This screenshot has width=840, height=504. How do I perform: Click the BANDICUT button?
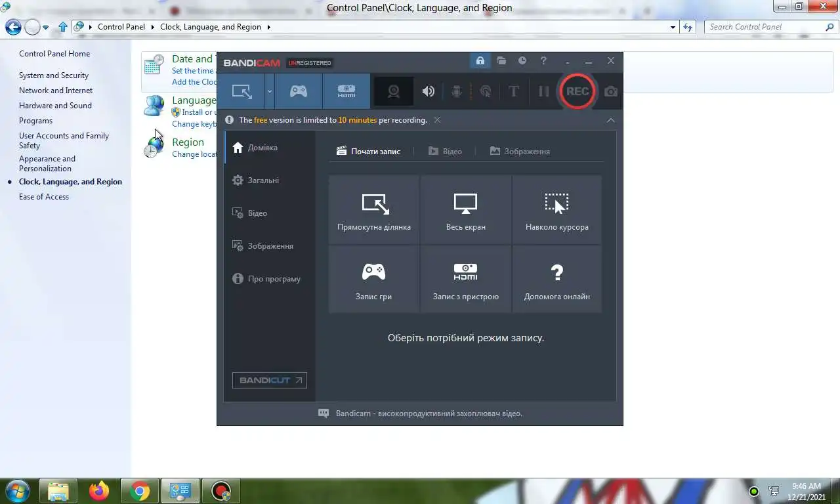270,380
